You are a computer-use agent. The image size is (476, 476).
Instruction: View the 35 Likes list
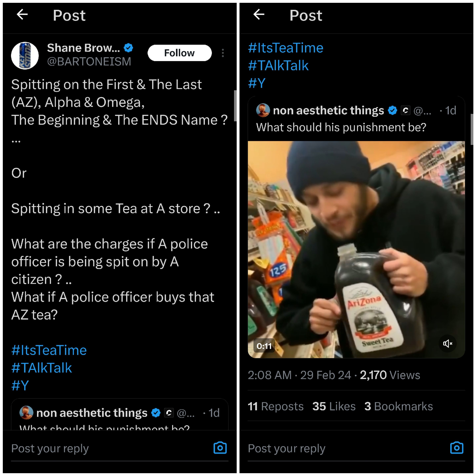pos(334,407)
